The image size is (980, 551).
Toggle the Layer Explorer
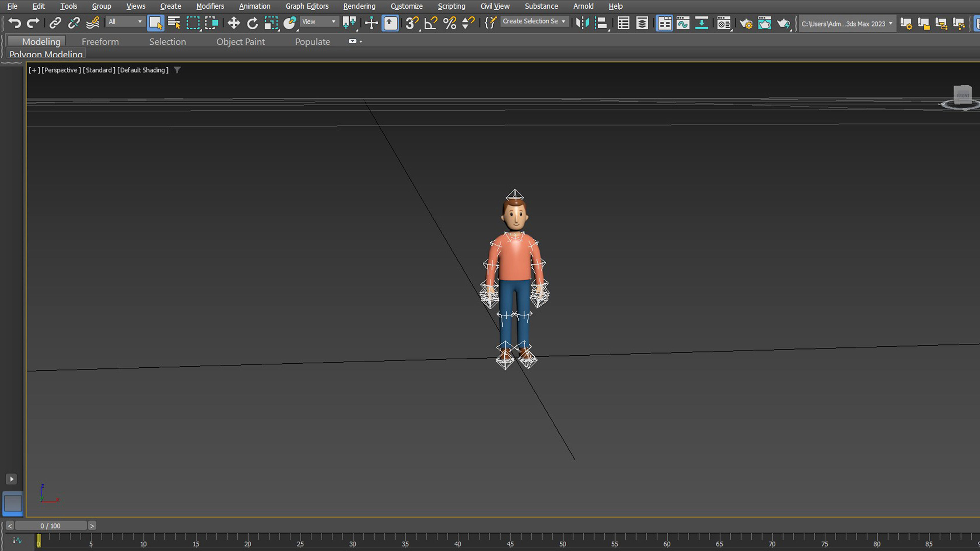(642, 23)
